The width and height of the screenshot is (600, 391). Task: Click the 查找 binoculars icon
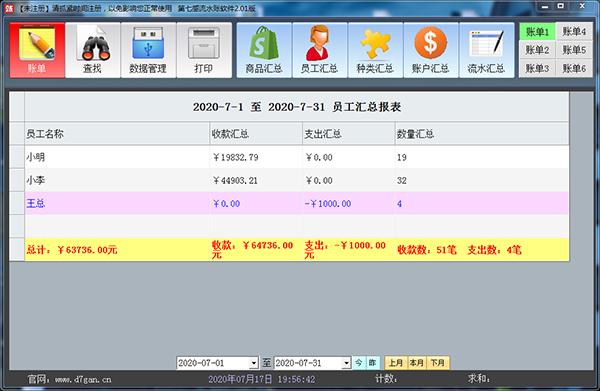click(93, 50)
